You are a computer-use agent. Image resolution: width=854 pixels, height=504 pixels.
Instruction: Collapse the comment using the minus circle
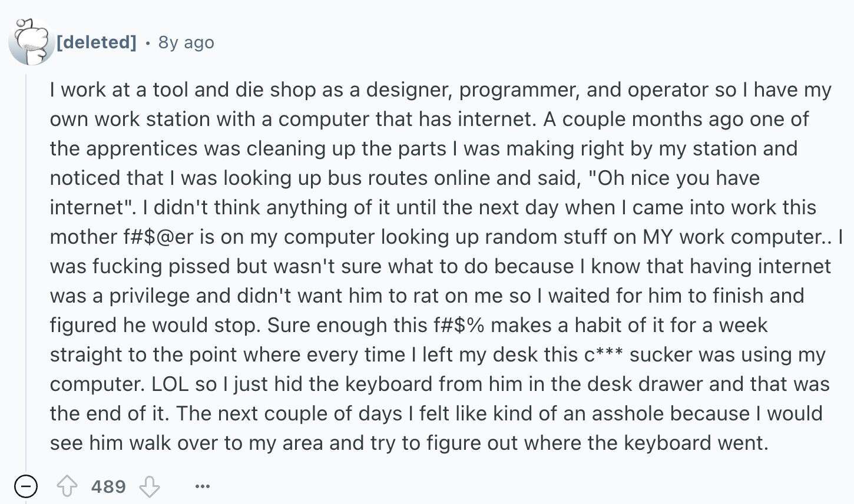pos(25,486)
